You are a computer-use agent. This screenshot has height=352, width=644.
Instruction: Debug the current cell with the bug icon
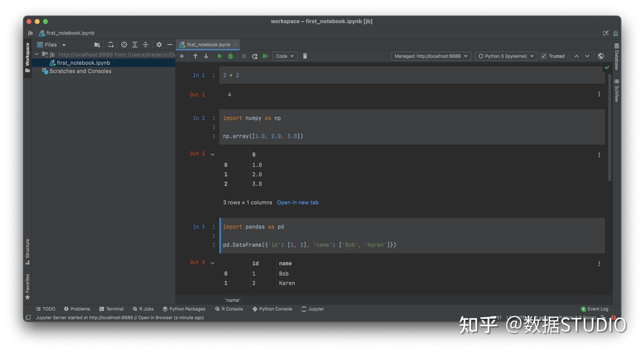(x=230, y=56)
